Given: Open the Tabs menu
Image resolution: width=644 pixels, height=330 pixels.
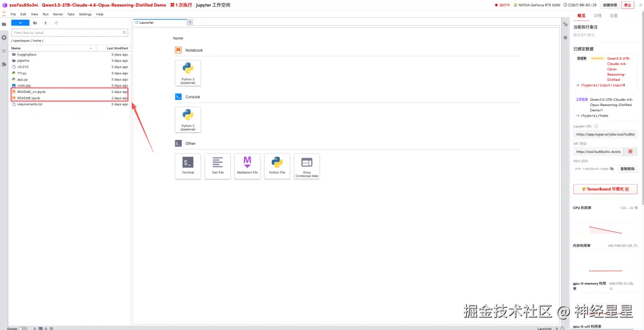Looking at the screenshot, I should [71, 14].
